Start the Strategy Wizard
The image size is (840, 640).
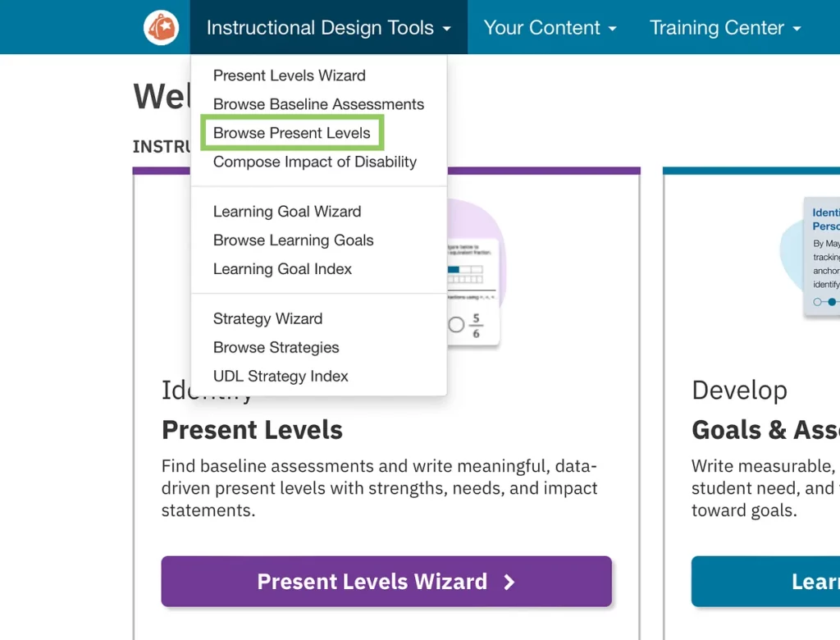(x=267, y=318)
